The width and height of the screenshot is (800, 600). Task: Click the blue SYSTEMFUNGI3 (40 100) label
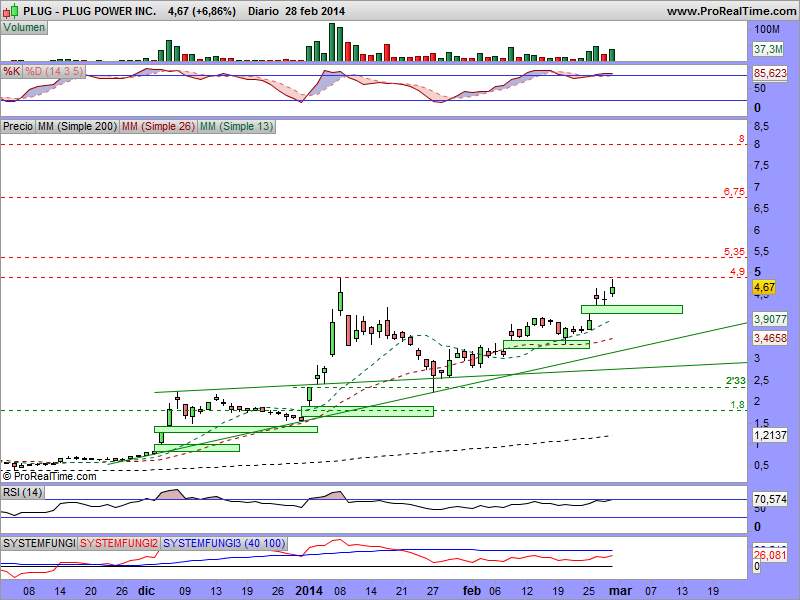pos(224,543)
